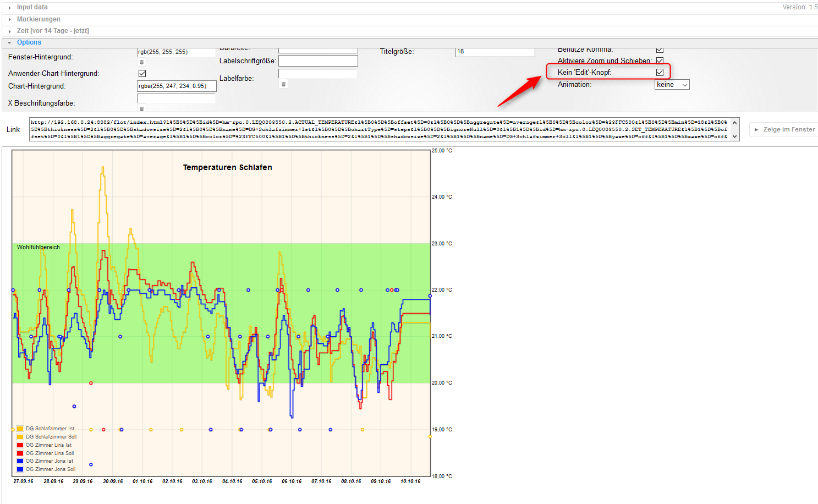Click the 04.10.16 date label
818x504 pixels.
coord(232,481)
